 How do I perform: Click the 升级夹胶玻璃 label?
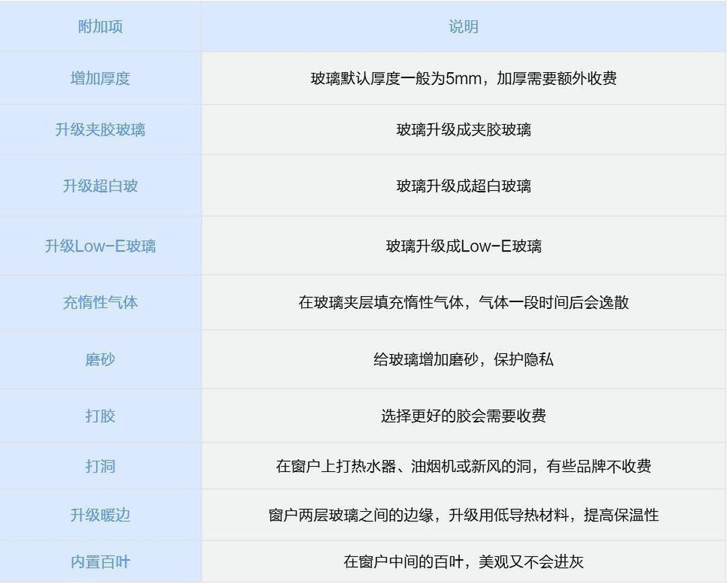[100, 129]
